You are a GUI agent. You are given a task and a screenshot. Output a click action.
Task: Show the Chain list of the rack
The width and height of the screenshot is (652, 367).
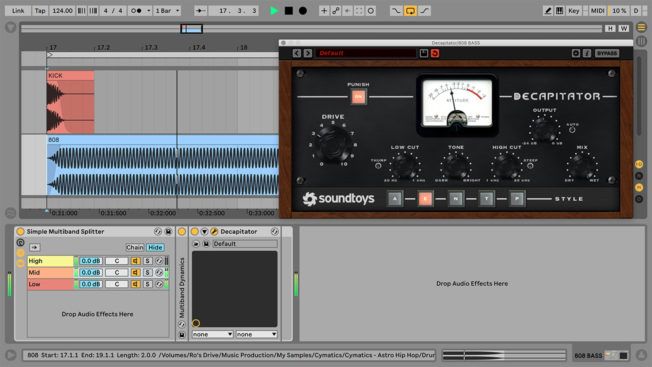click(x=135, y=247)
